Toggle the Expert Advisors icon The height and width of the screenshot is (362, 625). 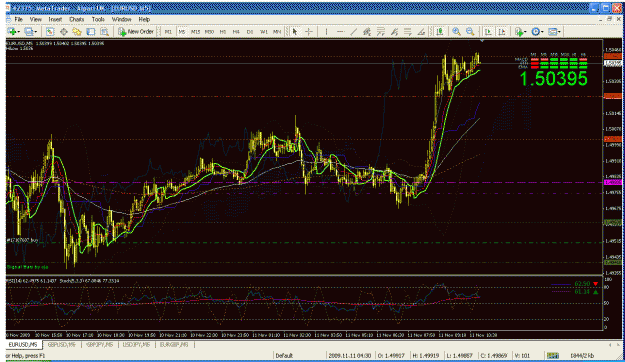coord(440,31)
